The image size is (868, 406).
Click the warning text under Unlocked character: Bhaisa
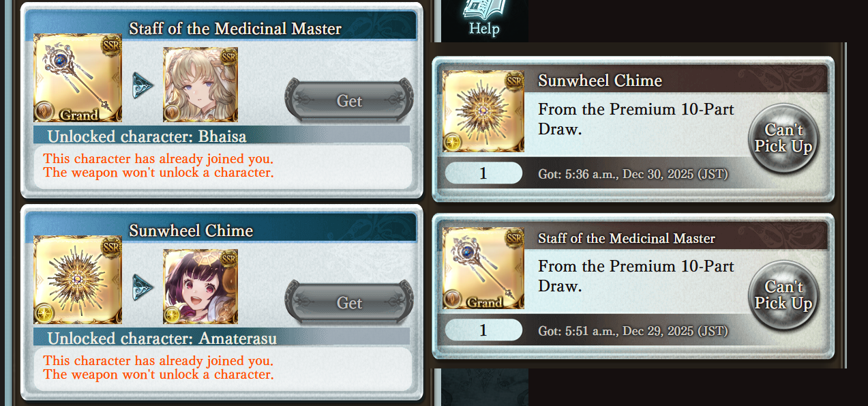click(158, 165)
